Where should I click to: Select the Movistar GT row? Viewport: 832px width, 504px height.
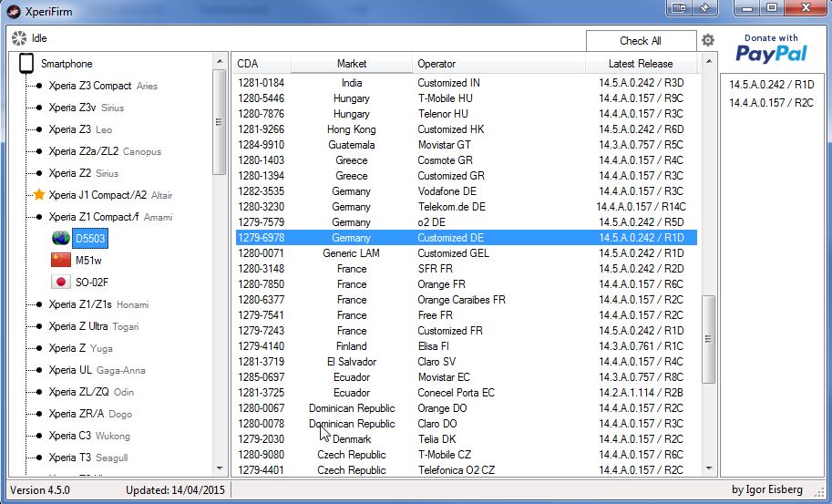pyautogui.click(x=466, y=145)
